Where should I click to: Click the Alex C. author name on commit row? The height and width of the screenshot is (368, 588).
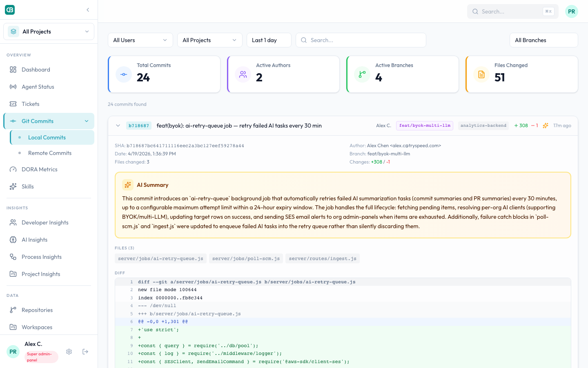383,126
